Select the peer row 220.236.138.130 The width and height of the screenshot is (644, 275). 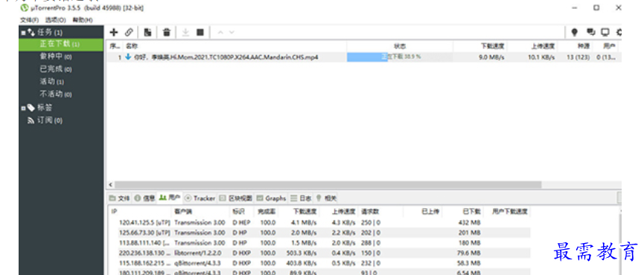pyautogui.click(x=319, y=253)
